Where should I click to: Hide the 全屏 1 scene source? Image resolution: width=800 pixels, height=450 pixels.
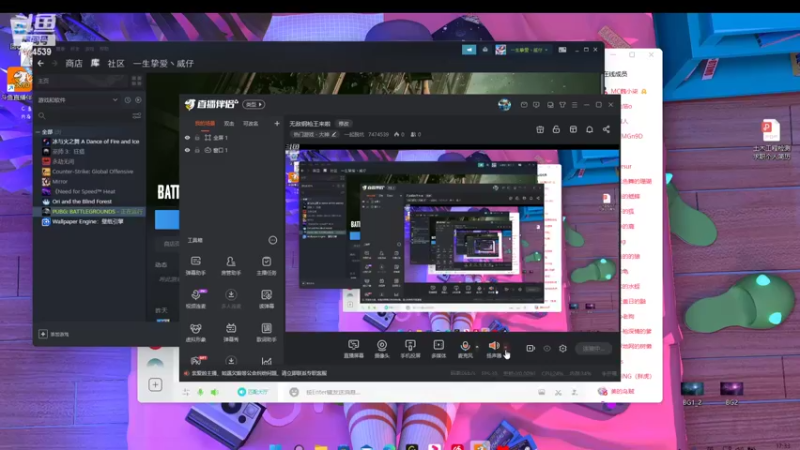pos(187,138)
